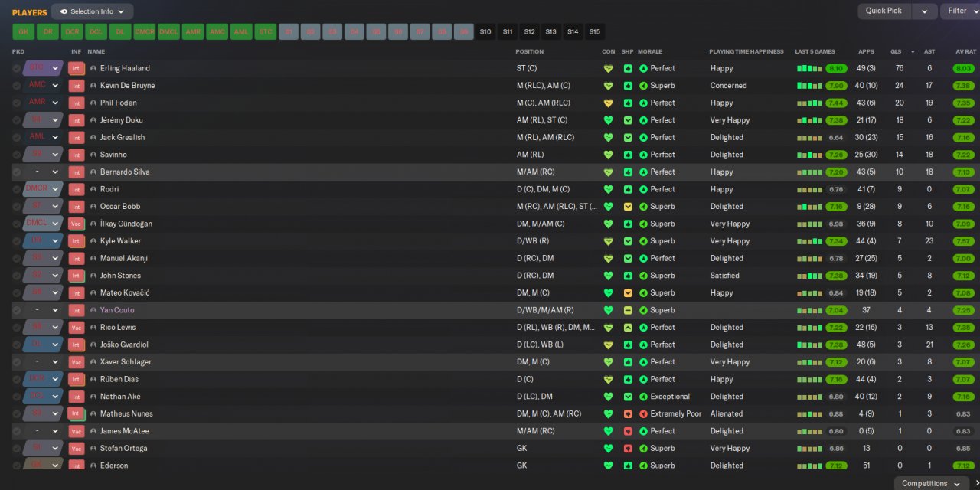Screen dimensions: 980x490
Task: Click Rúben Dias's morale icon
Action: pos(643,379)
